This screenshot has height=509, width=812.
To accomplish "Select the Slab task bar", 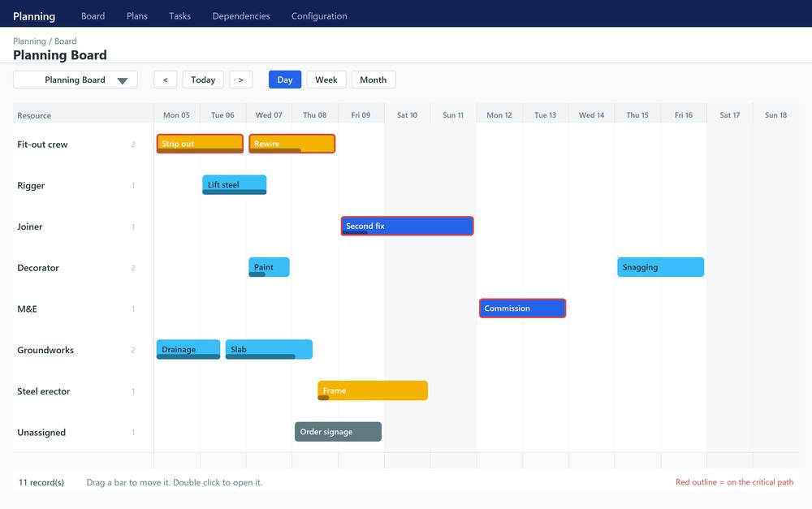I will (270, 350).
